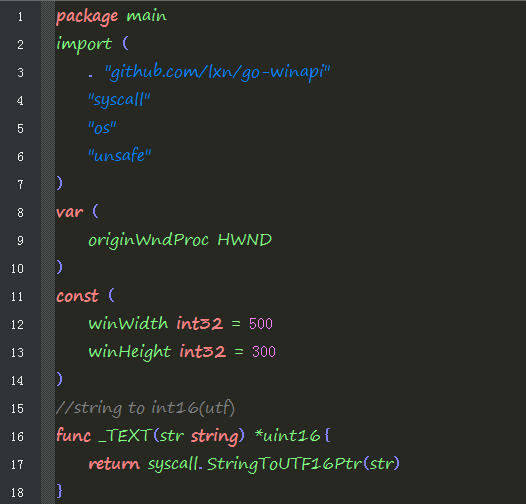Click the '_TEXT' function name
Viewport: 526px width, 504px height.
click(x=125, y=436)
